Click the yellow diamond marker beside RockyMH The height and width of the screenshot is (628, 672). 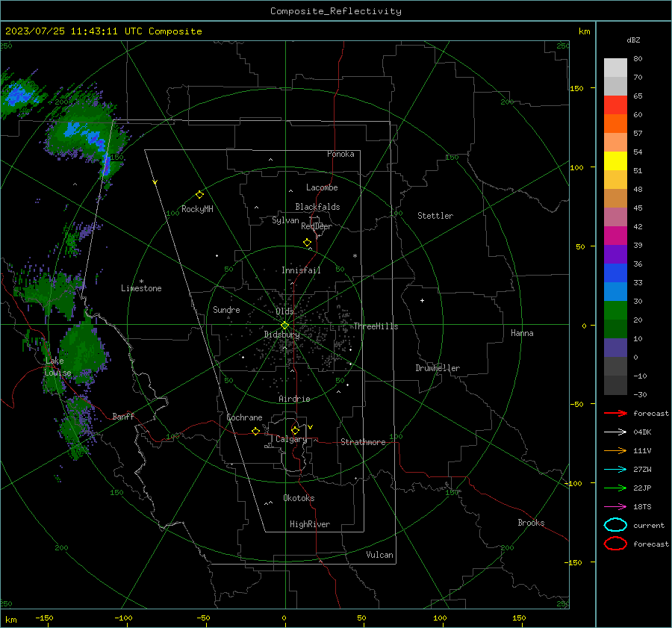coord(199,195)
